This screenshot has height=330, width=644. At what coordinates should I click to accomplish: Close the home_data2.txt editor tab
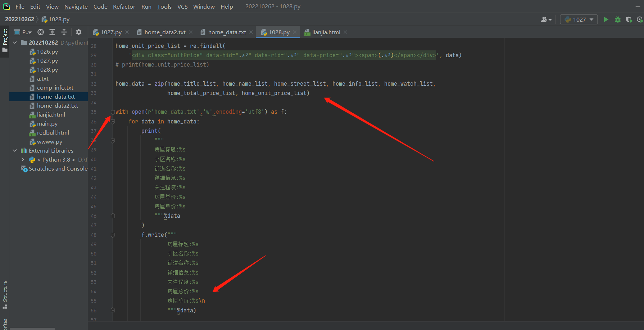[x=191, y=32]
